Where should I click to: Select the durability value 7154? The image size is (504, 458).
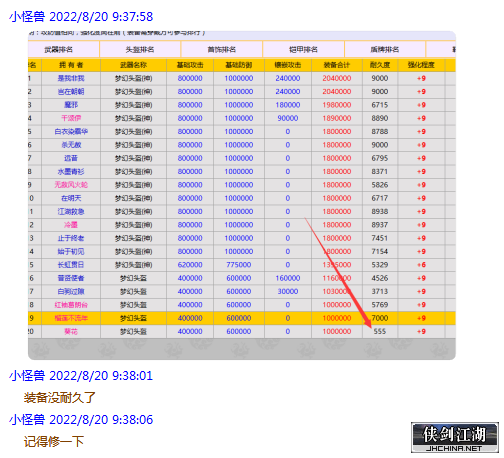tap(380, 252)
